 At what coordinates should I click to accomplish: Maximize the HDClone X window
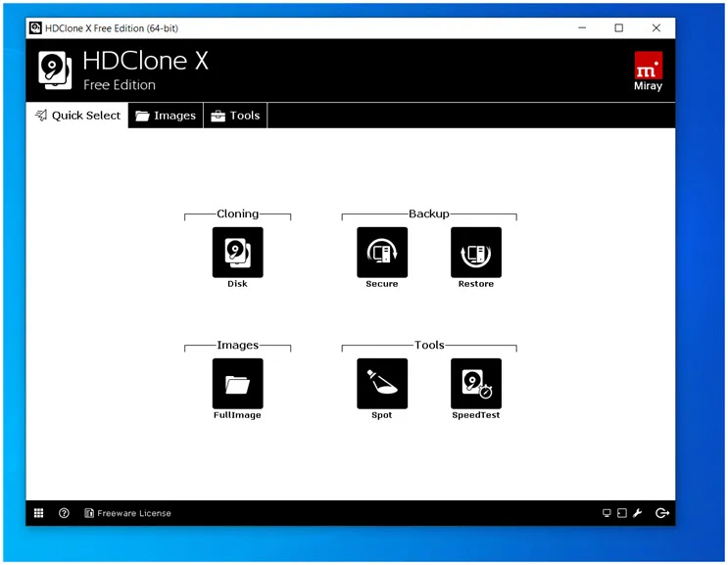[x=619, y=27]
